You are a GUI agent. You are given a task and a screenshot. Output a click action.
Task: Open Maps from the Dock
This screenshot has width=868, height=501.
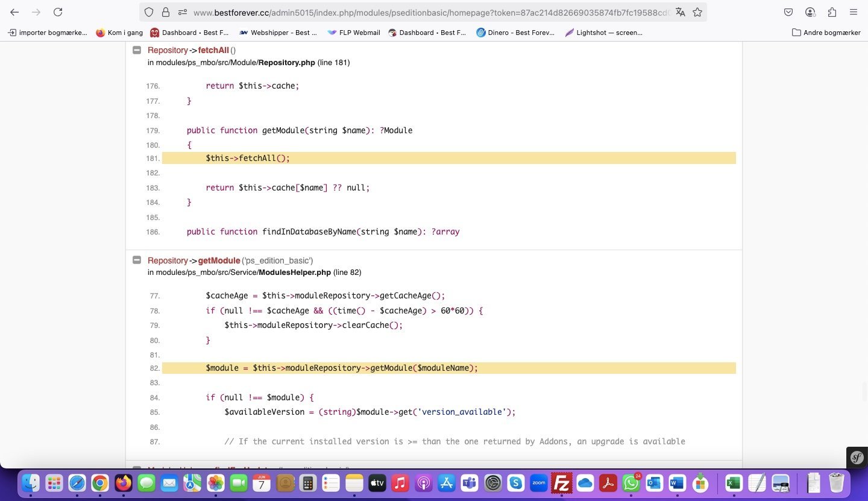click(x=192, y=484)
